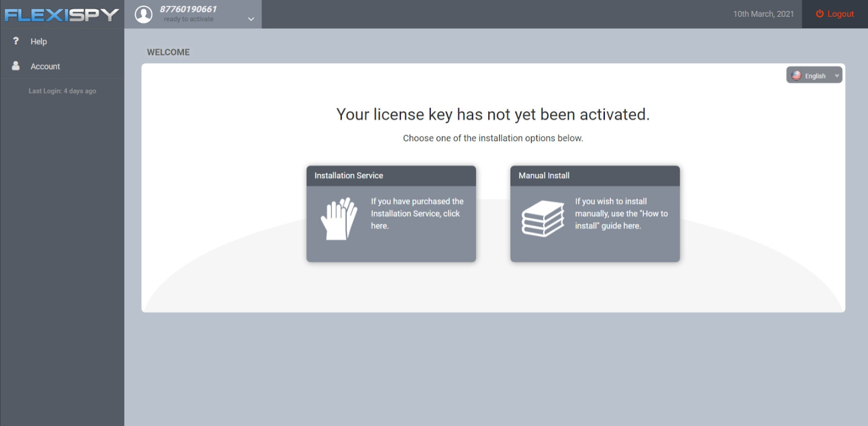The height and width of the screenshot is (426, 868).
Task: Open the English language dropdown
Action: tap(814, 76)
